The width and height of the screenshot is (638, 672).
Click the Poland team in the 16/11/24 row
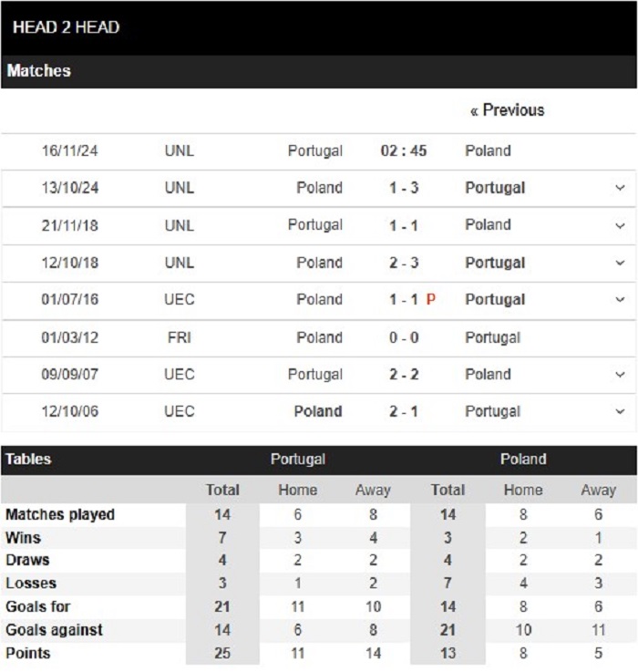tap(488, 150)
